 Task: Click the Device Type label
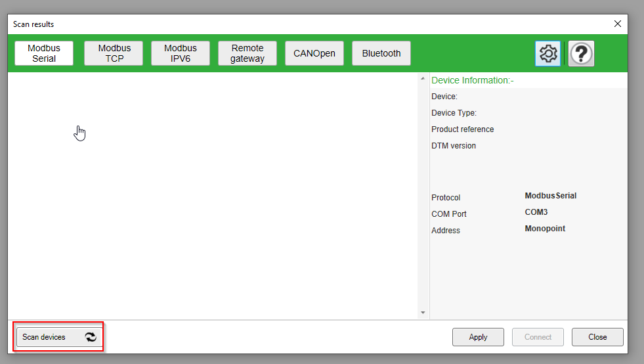(454, 113)
